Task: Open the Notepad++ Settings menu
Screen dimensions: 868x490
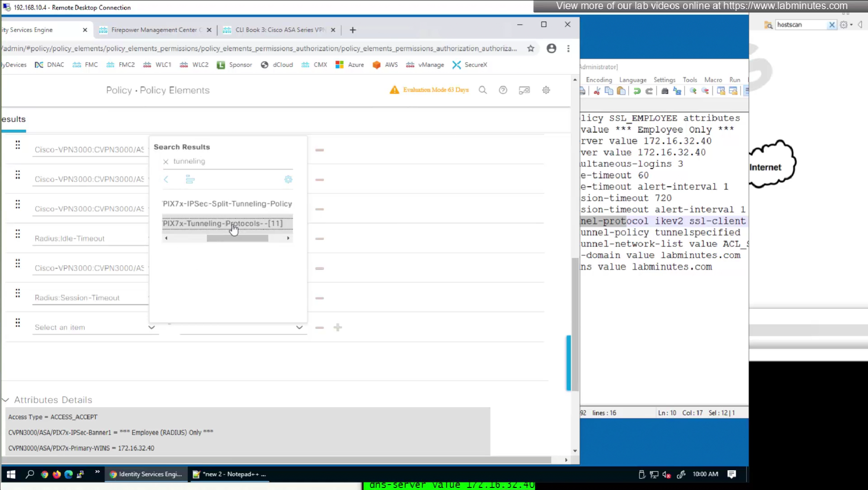Action: (x=664, y=80)
